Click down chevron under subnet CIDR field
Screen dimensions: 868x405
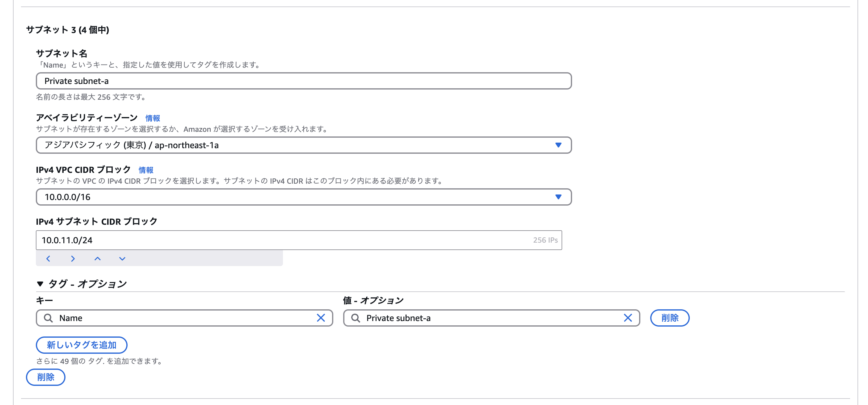point(122,259)
